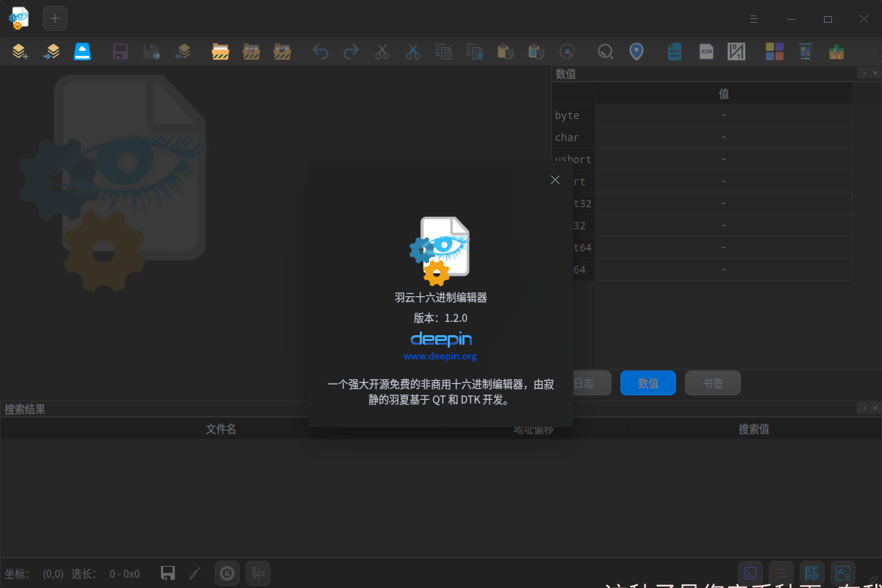Click the bin with colored squares icon
Image resolution: width=882 pixels, height=588 pixels.
(806, 51)
